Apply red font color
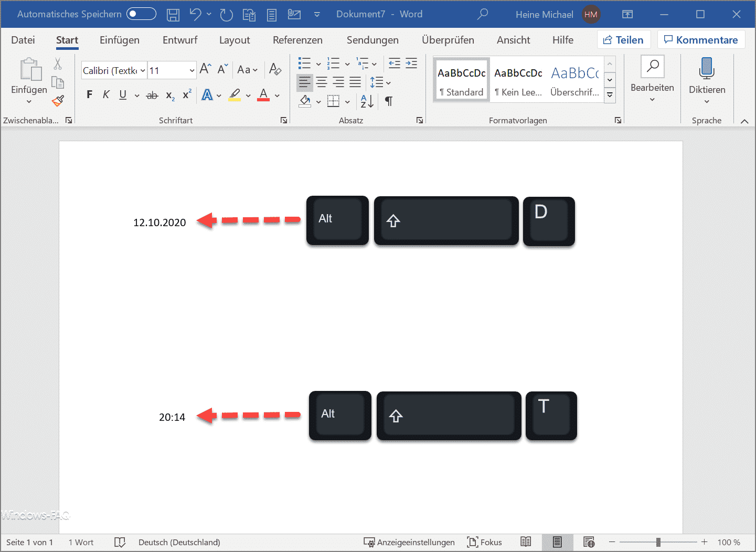Image resolution: width=756 pixels, height=552 pixels. pyautogui.click(x=263, y=95)
